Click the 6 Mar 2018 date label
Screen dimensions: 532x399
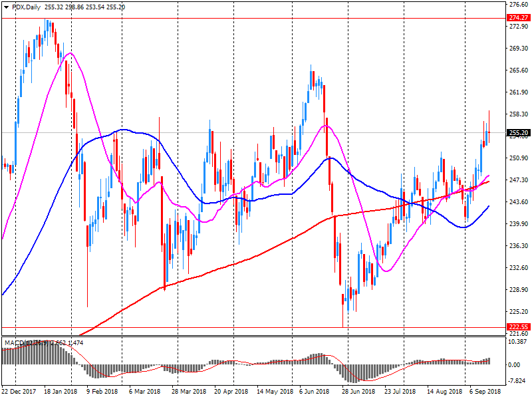(144, 392)
